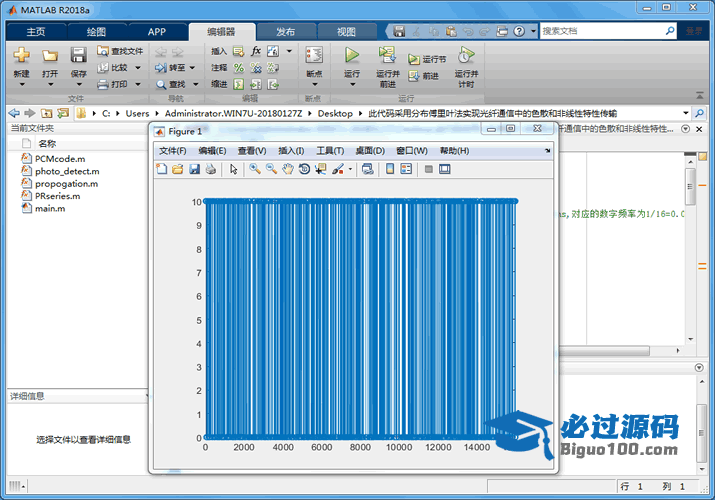Click the New (新建) file icon
Viewport: 715px width, 500px height.
pyautogui.click(x=21, y=55)
